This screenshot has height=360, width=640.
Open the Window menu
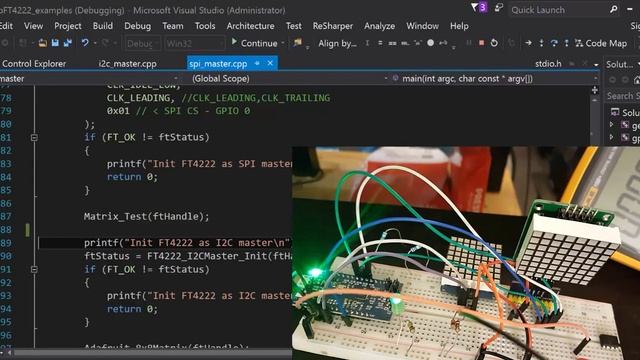[422, 26]
